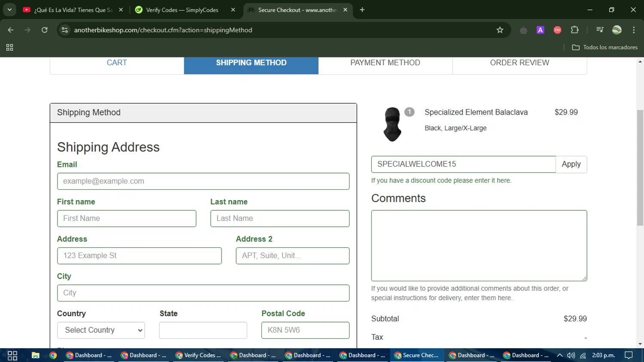Click the Address 123 Example St field
The image size is (644, 362).
click(140, 256)
